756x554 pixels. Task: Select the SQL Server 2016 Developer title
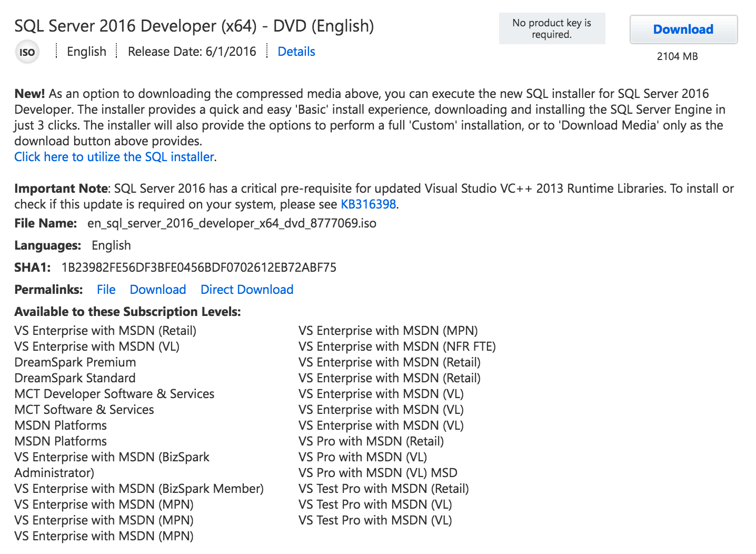[x=194, y=26]
